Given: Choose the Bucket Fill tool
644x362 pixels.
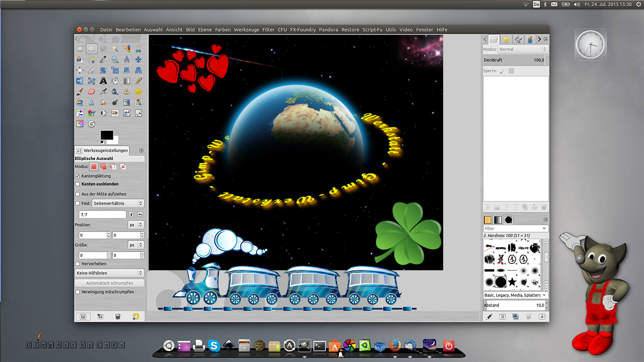Looking at the screenshot, I should click(x=115, y=81).
